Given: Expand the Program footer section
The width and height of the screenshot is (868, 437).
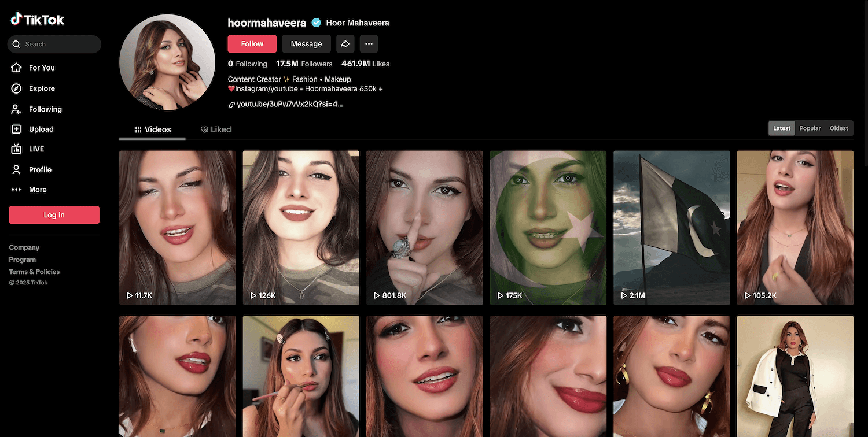Looking at the screenshot, I should (x=23, y=260).
